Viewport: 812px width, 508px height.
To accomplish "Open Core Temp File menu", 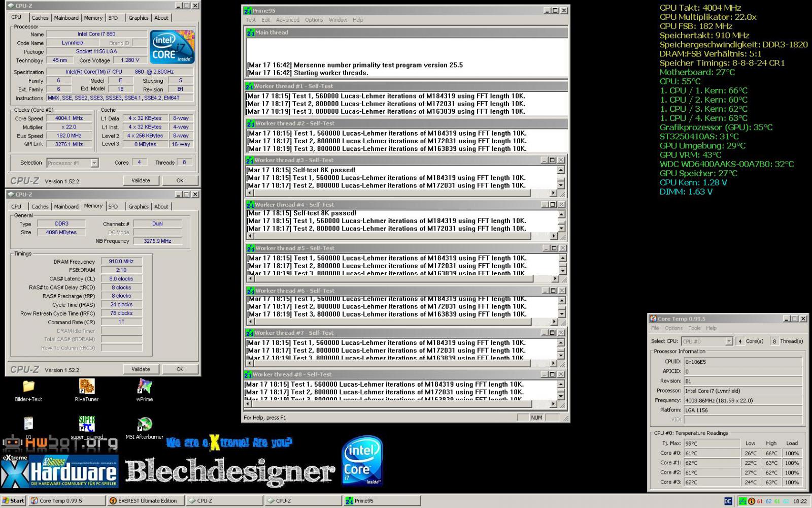I will point(655,328).
